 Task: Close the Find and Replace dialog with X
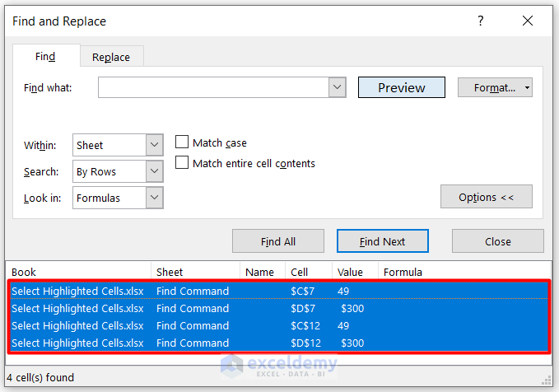[528, 21]
